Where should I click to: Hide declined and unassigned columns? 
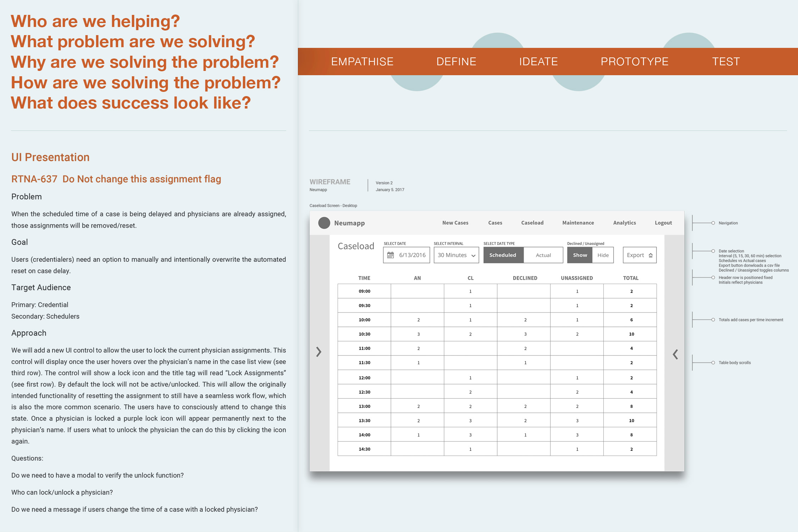point(603,255)
